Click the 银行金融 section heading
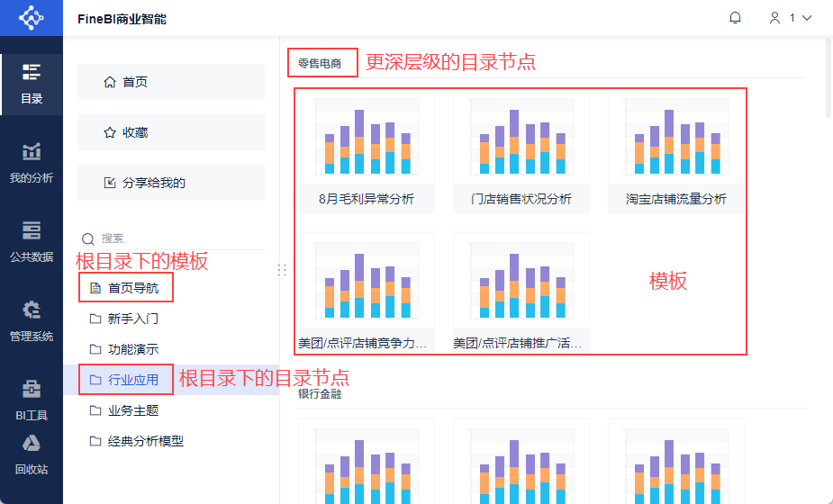Viewport: 833px width, 504px height. click(x=320, y=393)
